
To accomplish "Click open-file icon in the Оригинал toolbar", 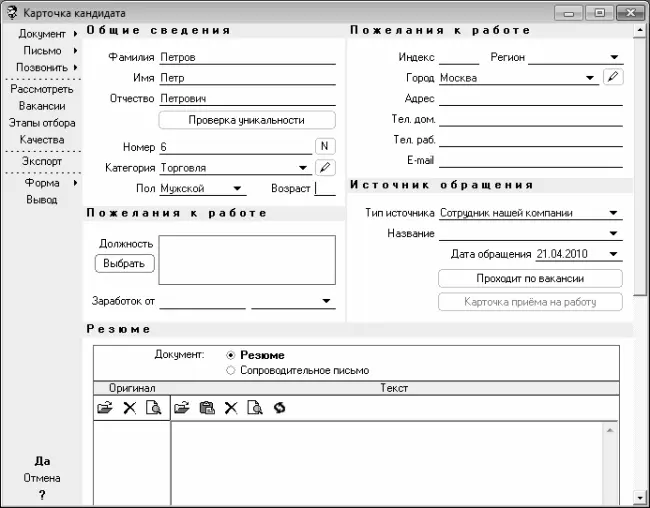I will 104,408.
